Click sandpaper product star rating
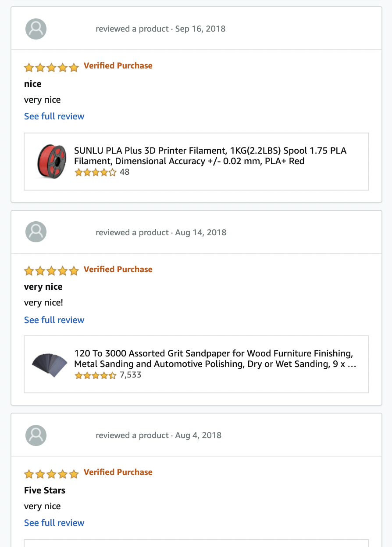The width and height of the screenshot is (392, 547). click(96, 375)
